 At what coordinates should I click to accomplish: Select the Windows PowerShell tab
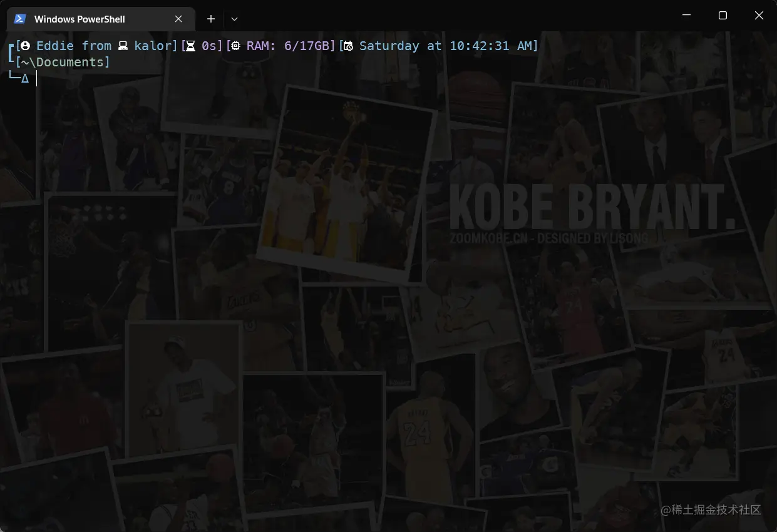point(100,19)
